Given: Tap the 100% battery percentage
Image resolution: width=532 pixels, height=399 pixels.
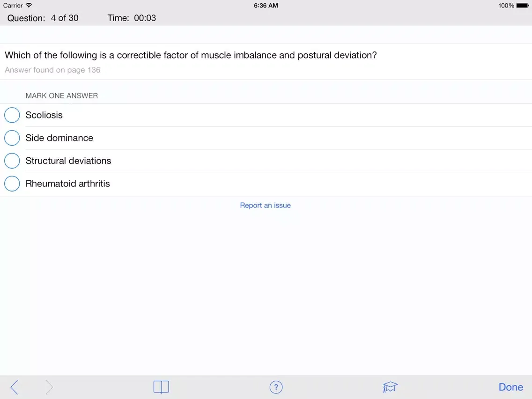Looking at the screenshot, I should point(506,6).
